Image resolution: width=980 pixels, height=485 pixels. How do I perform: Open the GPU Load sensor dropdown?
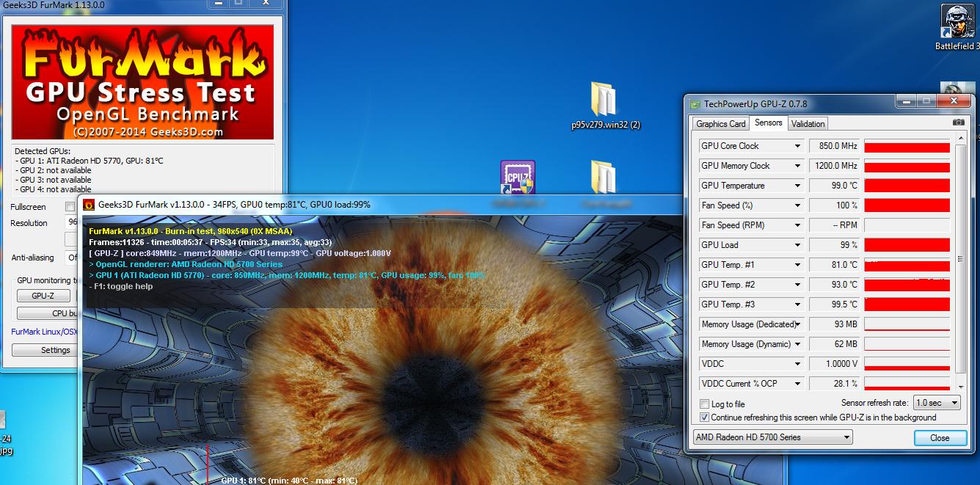coord(797,245)
